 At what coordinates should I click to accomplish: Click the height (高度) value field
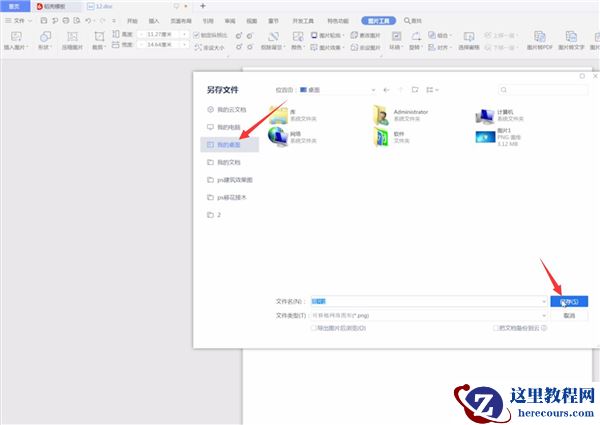160,35
